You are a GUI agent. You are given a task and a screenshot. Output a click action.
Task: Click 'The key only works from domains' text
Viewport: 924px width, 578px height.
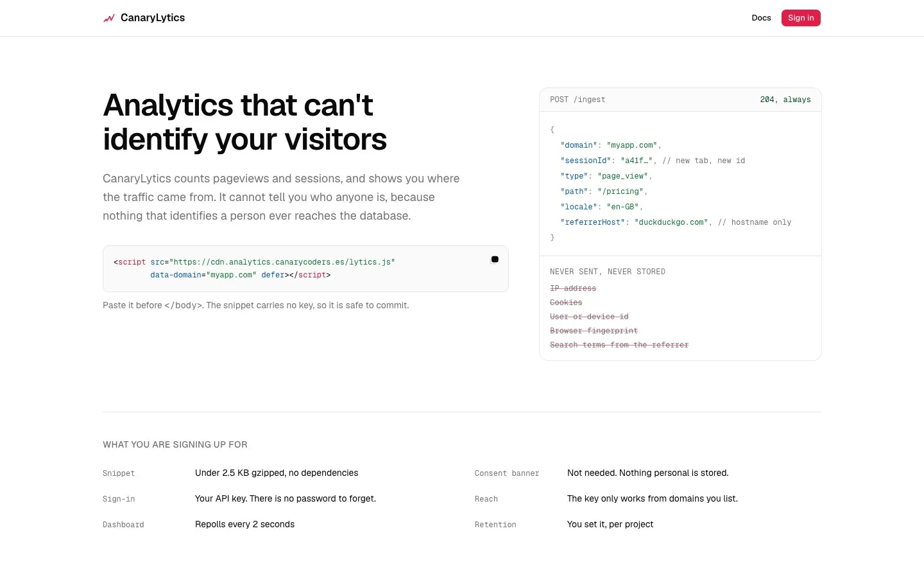pyautogui.click(x=653, y=498)
